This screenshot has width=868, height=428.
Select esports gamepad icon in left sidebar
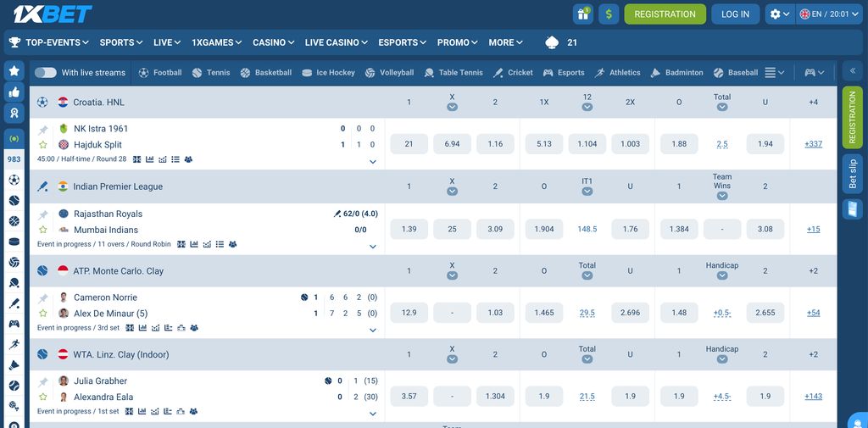14,324
